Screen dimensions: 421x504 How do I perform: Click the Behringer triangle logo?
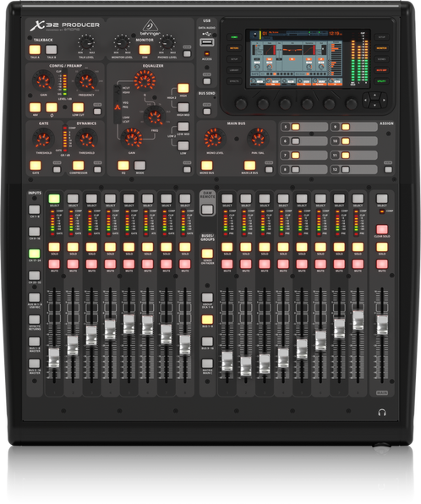[149, 25]
